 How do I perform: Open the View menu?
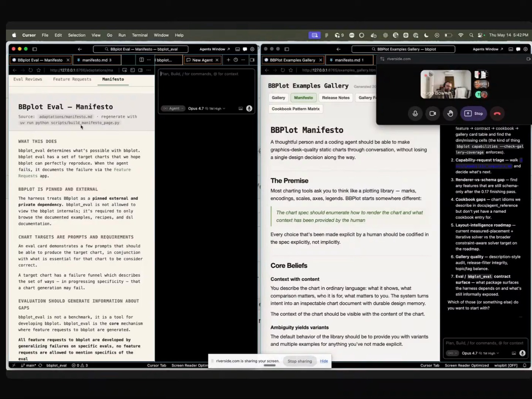click(96, 35)
